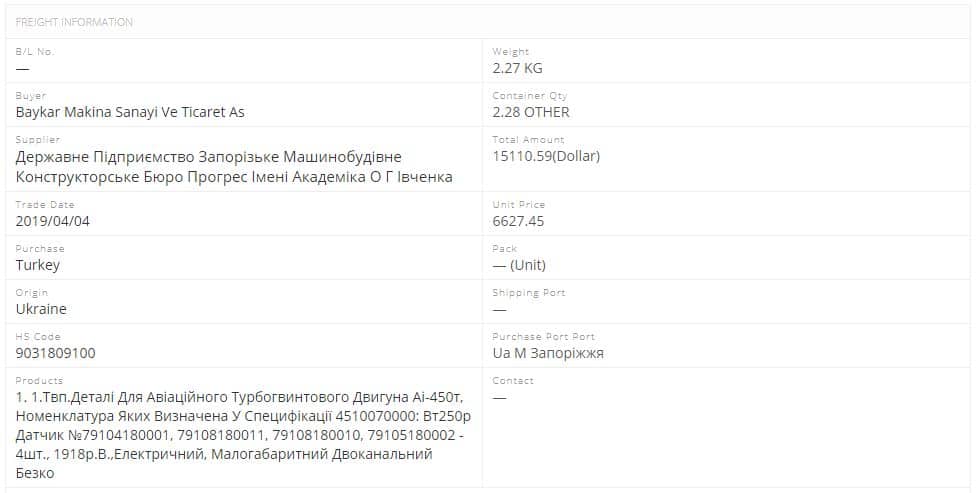Click the Purchase Port Port label
Screen dimensions: 978x493
pos(543,337)
